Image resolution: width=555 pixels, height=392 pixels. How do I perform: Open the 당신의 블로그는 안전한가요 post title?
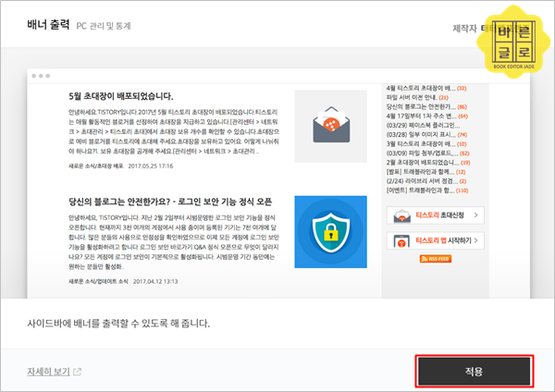[x=170, y=202]
